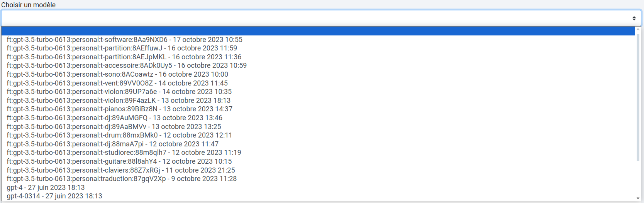Choose the t-vent:89VV0O8Z model
644x203 pixels.
coord(117,83)
